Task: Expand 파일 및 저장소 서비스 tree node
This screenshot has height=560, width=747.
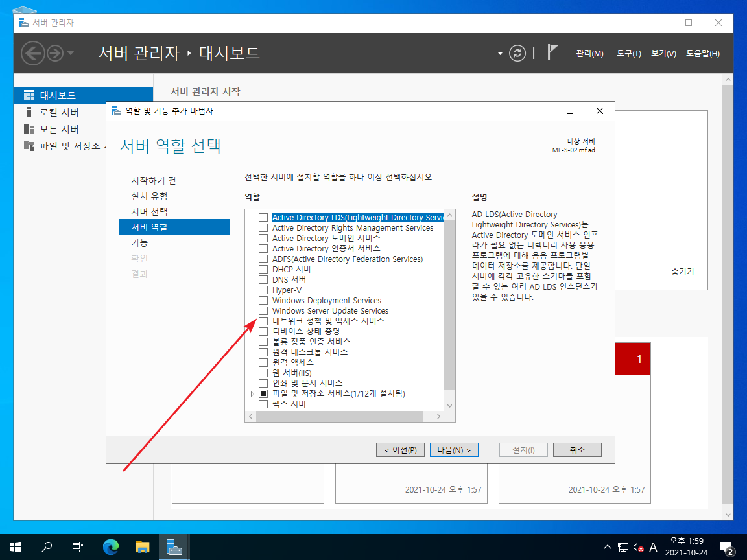Action: pos(252,394)
